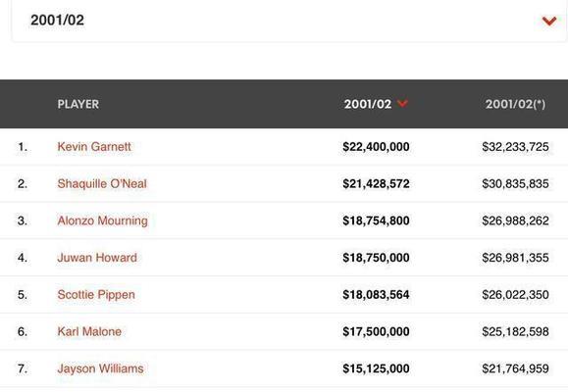The width and height of the screenshot is (568, 392).
Task: Click the $26,022,350 adjusted Pippen value
Action: [515, 295]
